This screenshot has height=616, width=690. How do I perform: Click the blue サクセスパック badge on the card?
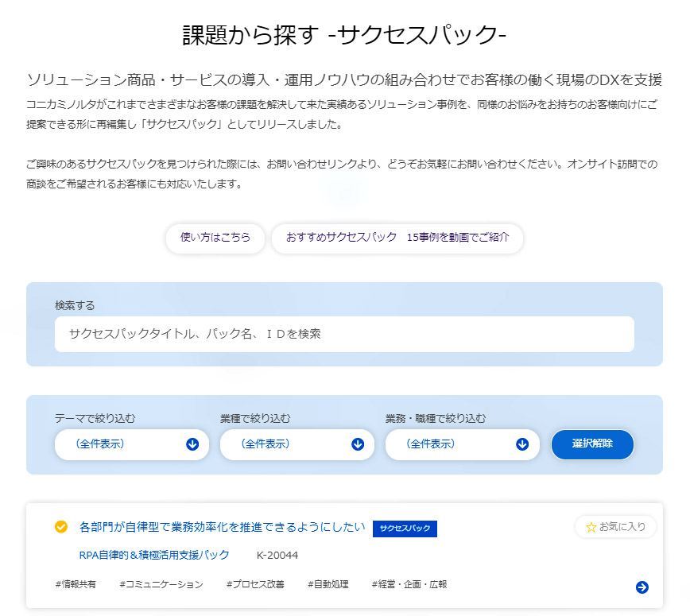tap(405, 527)
